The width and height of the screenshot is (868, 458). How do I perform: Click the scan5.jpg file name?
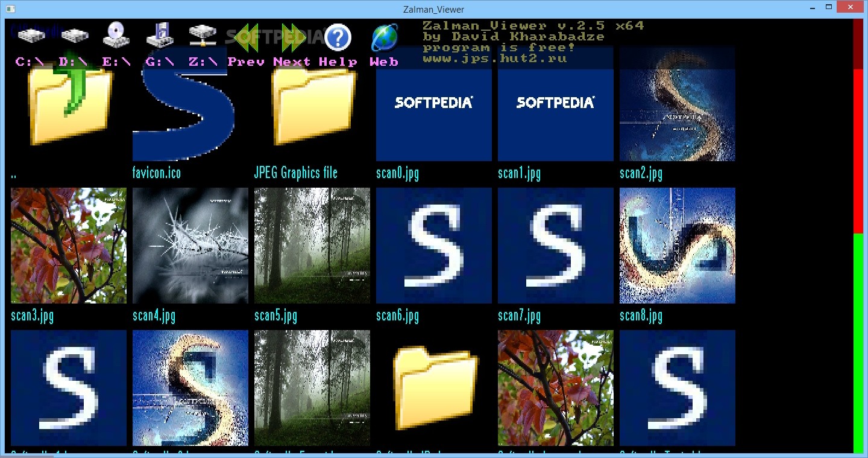[275, 316]
